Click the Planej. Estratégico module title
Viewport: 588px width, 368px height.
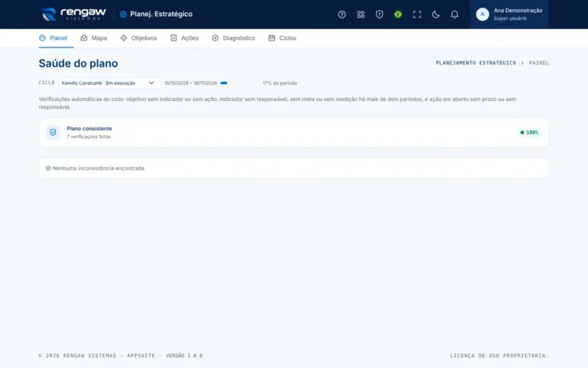[161, 15]
